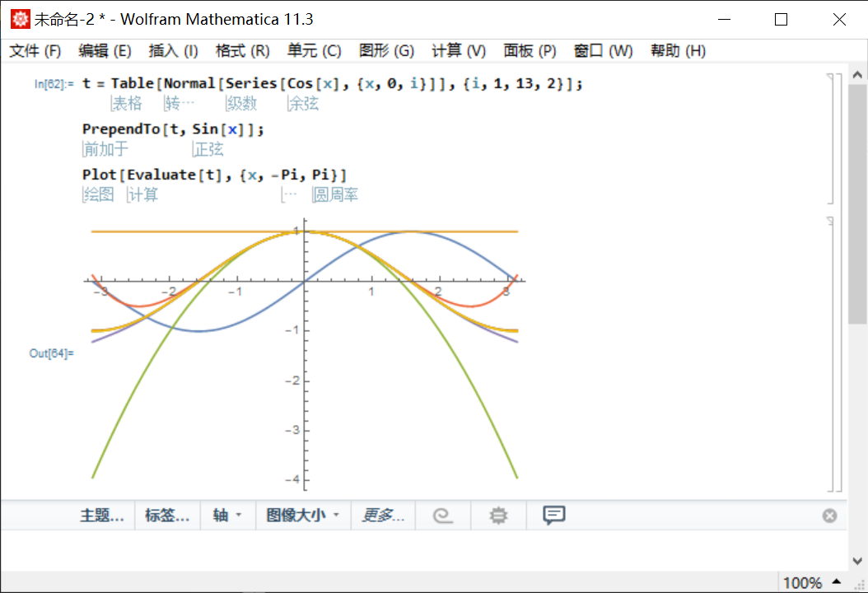
Task: Open the 文件 (F) menu
Action: click(35, 51)
